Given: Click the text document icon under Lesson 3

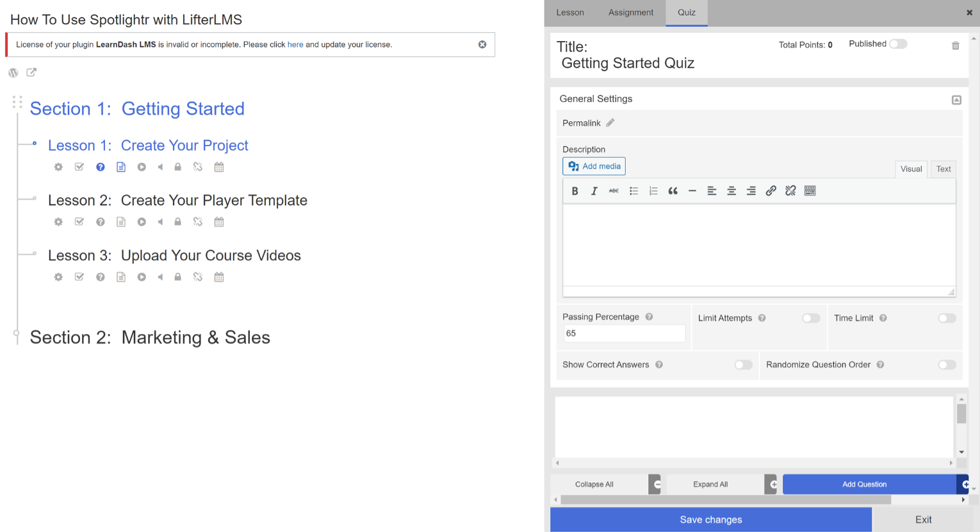Looking at the screenshot, I should [121, 278].
